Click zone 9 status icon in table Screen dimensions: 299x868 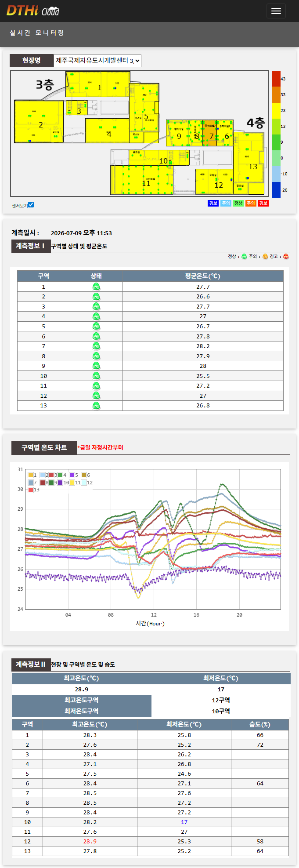coord(96,366)
